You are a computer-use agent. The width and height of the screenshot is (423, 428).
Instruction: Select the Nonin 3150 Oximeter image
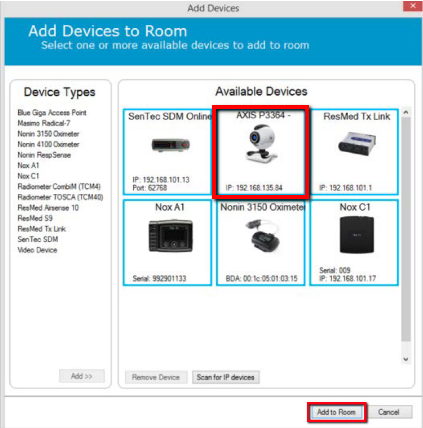pyautogui.click(x=264, y=237)
